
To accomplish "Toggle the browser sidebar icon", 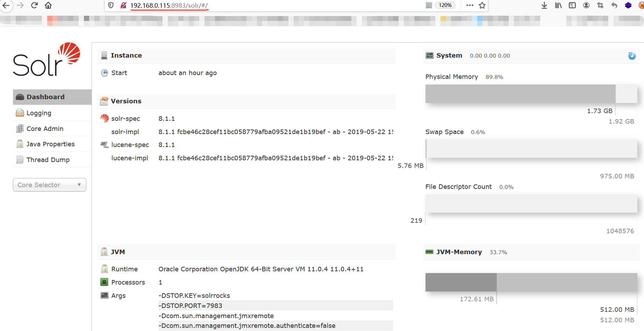I will [572, 5].
